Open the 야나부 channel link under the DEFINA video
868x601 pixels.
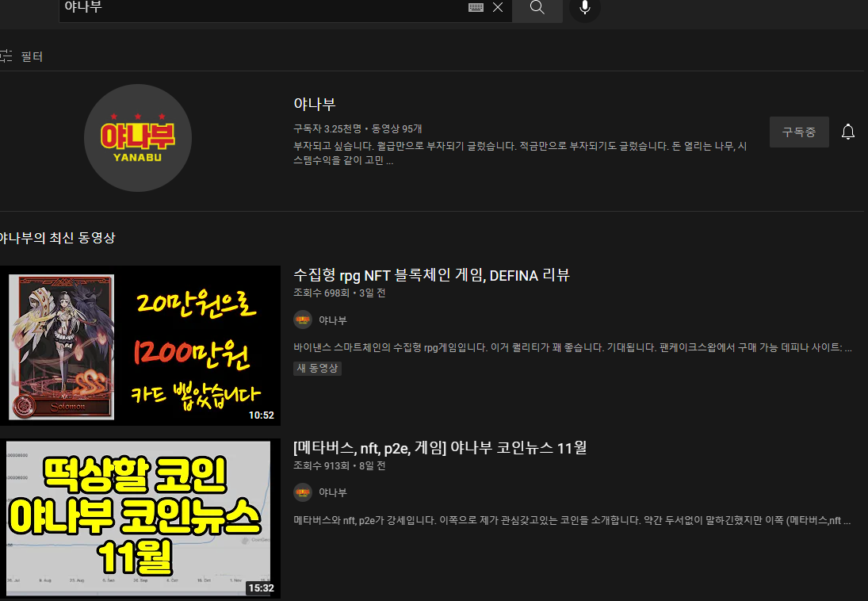pos(333,320)
